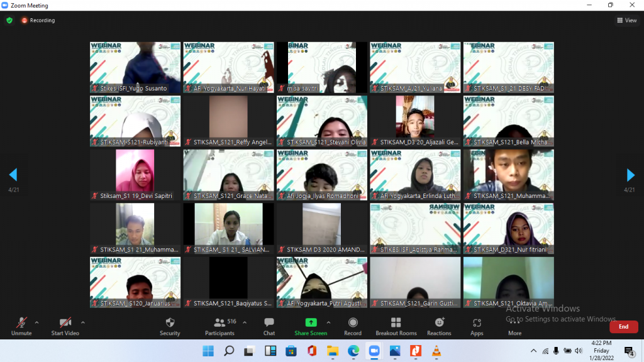Expand video options arrow beside Start Video
Image resolution: width=644 pixels, height=362 pixels.
coord(82,322)
